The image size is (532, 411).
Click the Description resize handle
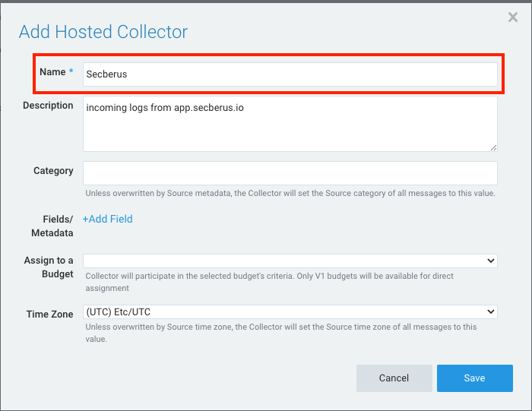[494, 148]
